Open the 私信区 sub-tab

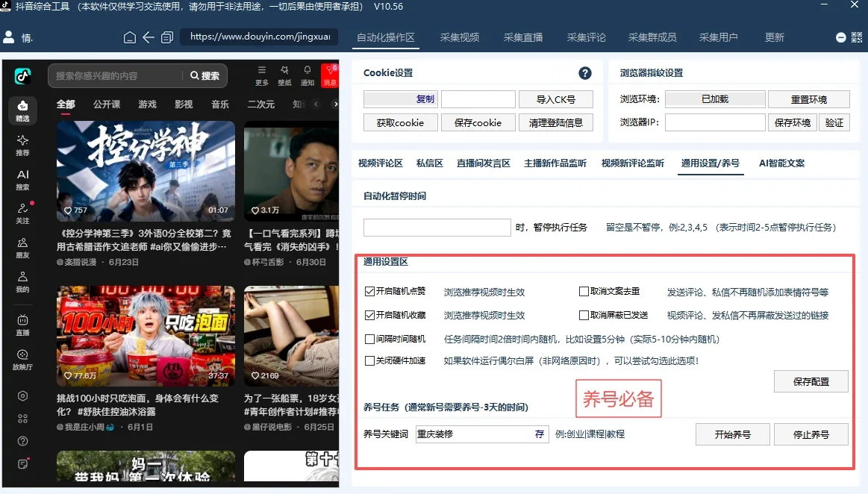(430, 163)
